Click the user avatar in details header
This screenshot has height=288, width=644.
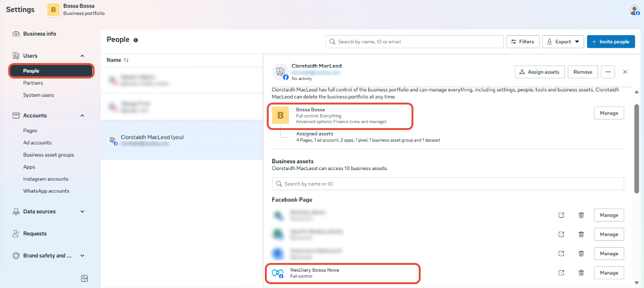pos(281,72)
